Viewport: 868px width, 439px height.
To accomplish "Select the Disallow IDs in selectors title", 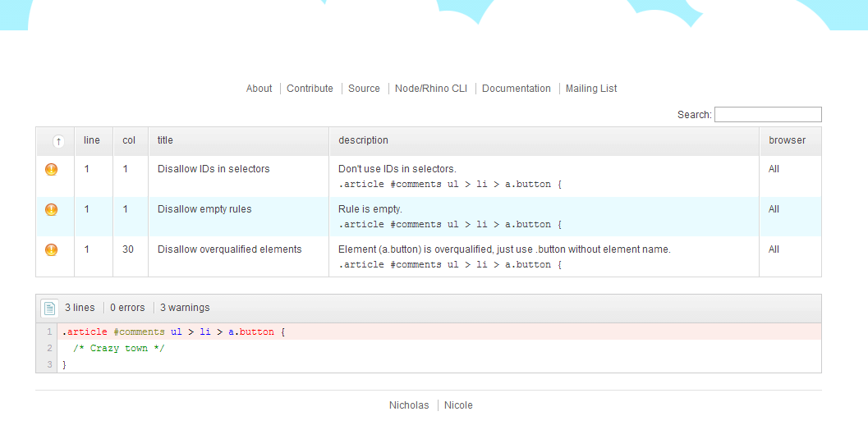I will 214,169.
